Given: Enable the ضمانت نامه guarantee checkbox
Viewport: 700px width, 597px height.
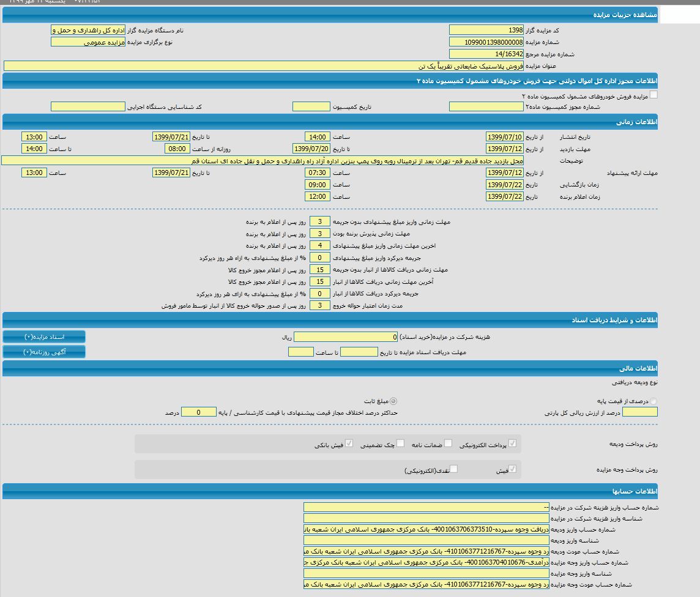Looking at the screenshot, I should [x=448, y=443].
